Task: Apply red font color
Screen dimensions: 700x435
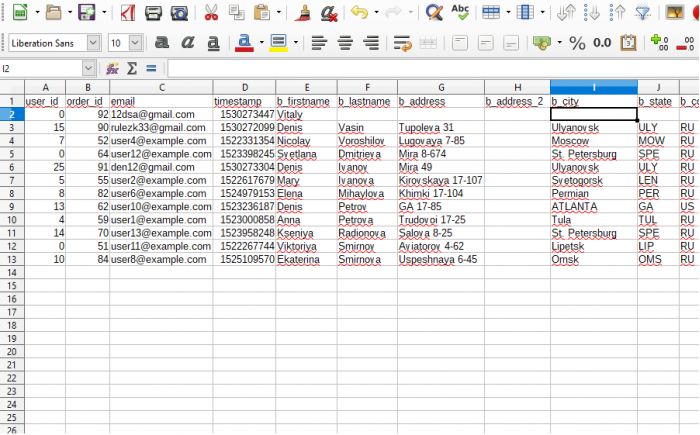Action: pyautogui.click(x=244, y=43)
